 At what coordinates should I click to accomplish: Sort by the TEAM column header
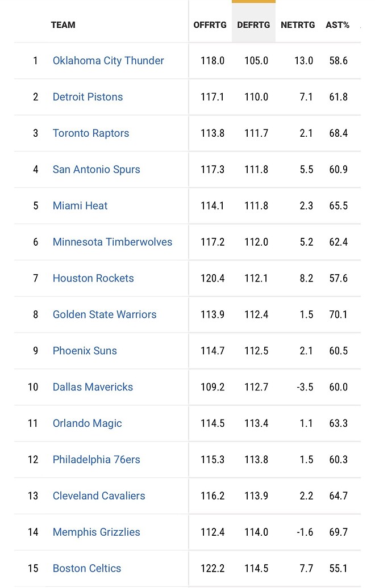point(63,25)
